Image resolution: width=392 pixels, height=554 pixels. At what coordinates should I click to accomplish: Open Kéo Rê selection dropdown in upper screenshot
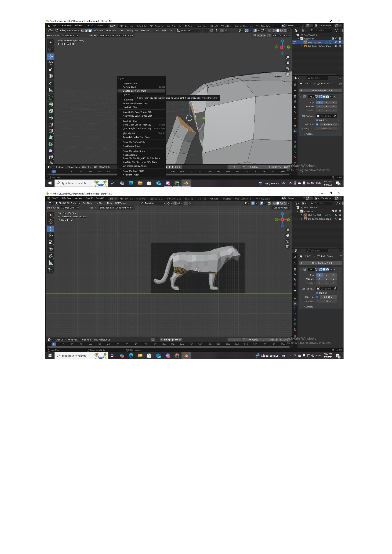point(117,35)
